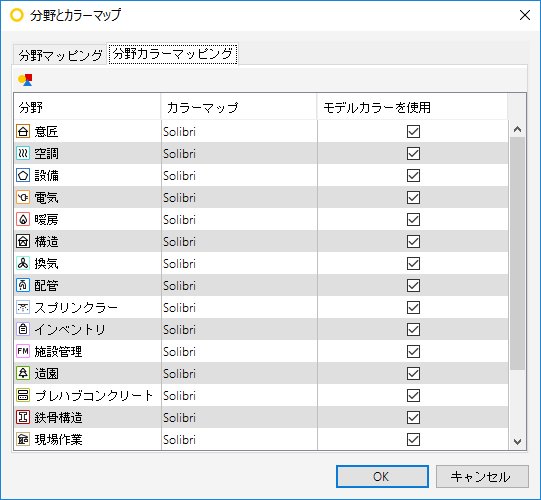Open color map cell for 構造
Image resolution: width=541 pixels, height=500 pixels.
(239, 241)
